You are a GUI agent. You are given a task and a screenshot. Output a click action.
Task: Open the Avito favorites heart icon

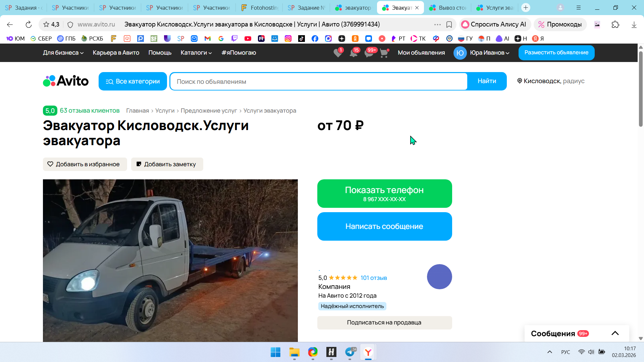(338, 53)
